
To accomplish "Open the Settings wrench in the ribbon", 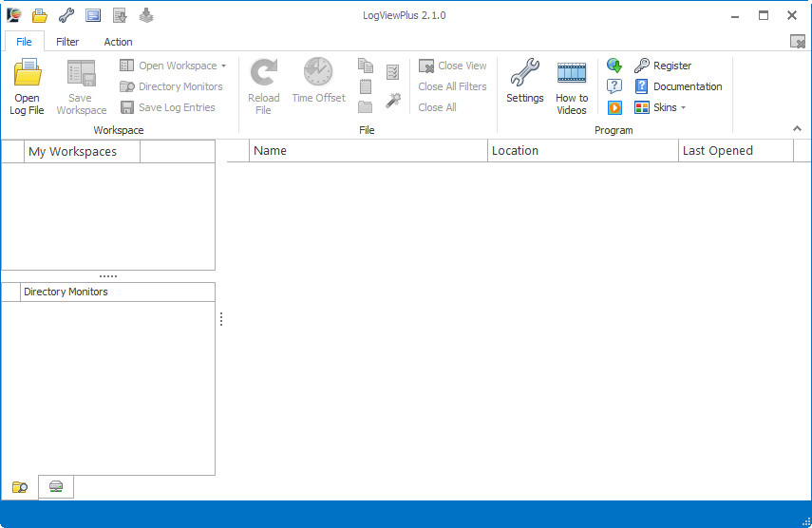I will (x=524, y=82).
